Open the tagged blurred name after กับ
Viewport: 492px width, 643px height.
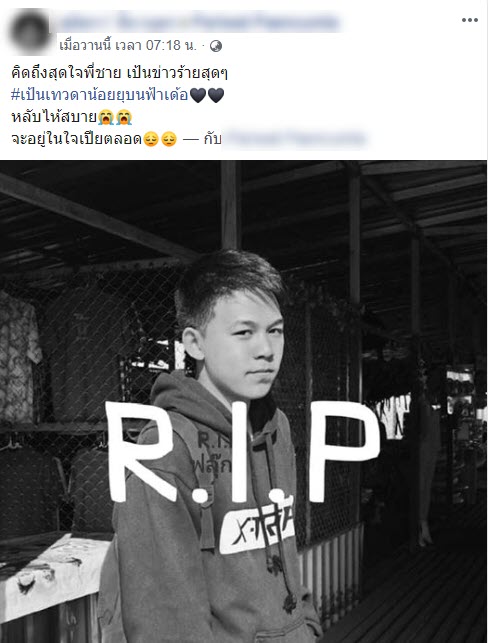coord(294,139)
